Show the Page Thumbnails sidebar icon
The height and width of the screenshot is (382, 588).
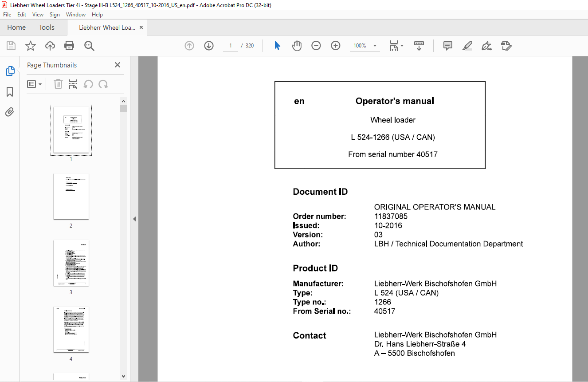point(10,71)
